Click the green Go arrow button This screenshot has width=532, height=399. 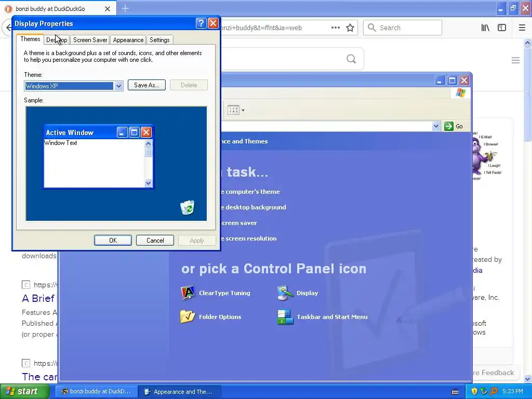pyautogui.click(x=448, y=126)
